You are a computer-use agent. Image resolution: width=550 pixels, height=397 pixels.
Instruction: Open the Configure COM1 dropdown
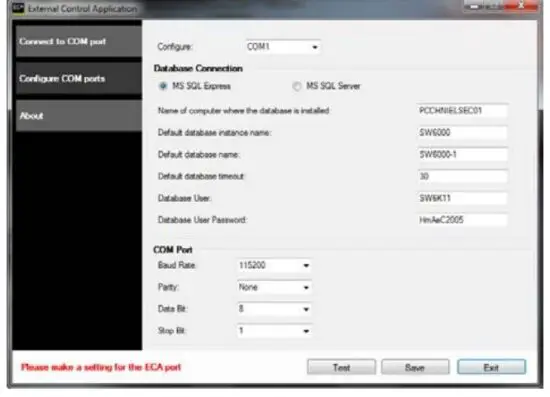283,47
